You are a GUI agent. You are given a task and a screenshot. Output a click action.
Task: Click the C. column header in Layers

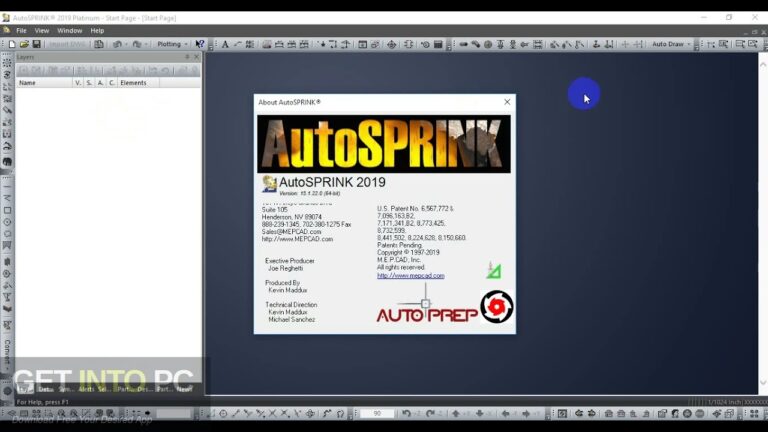pos(112,83)
